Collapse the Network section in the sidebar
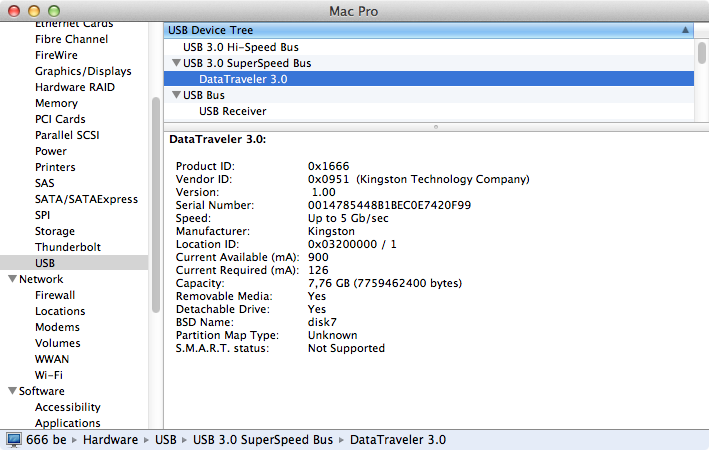 12,279
